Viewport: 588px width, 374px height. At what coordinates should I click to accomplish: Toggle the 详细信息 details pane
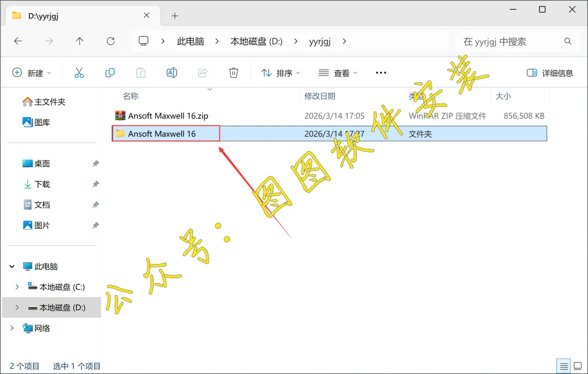[x=550, y=73]
